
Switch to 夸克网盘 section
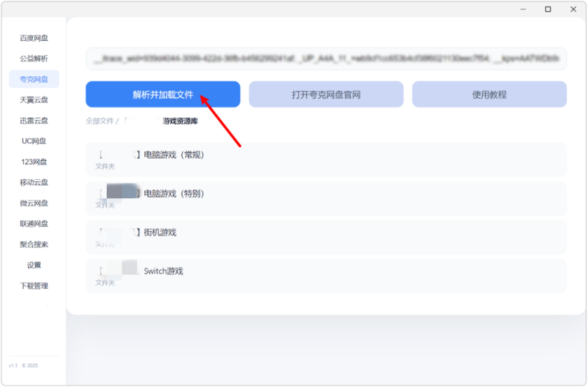coord(34,79)
